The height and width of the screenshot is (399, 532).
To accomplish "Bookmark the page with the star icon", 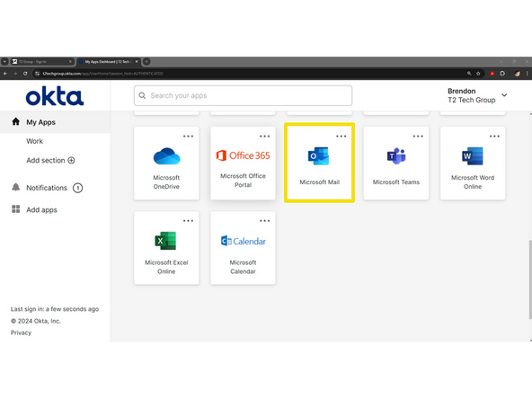I will pos(478,74).
